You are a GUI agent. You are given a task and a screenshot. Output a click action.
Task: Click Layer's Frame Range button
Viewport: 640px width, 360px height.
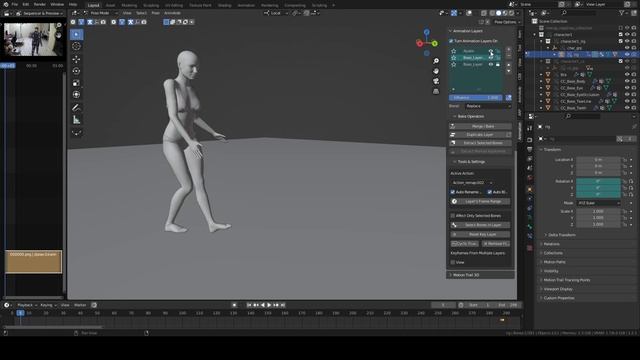(x=481, y=202)
